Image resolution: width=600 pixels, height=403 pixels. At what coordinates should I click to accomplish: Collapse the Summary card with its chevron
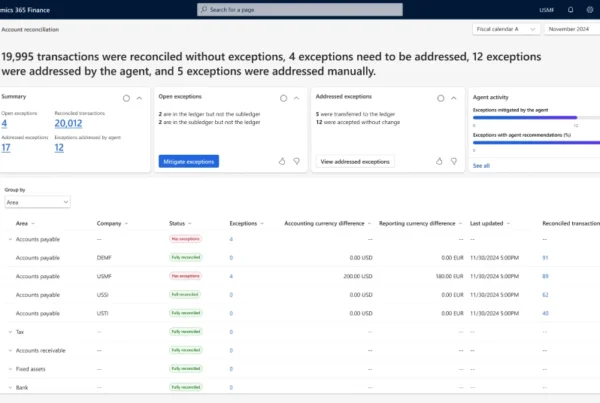click(x=141, y=98)
